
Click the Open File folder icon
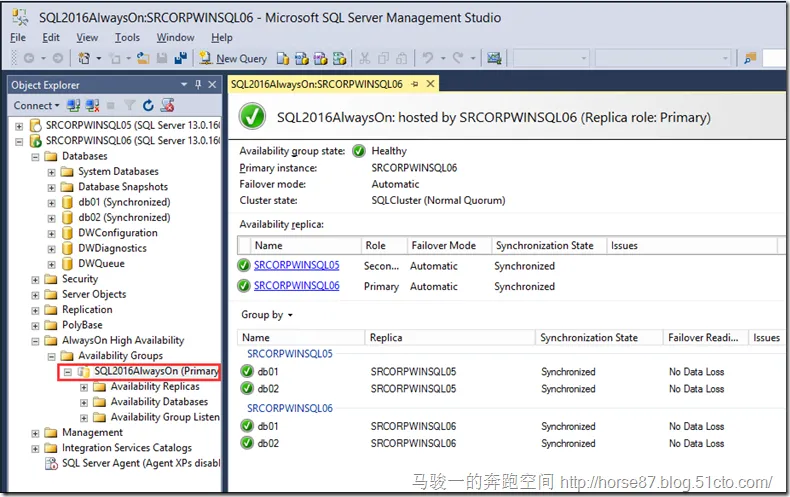[143, 58]
